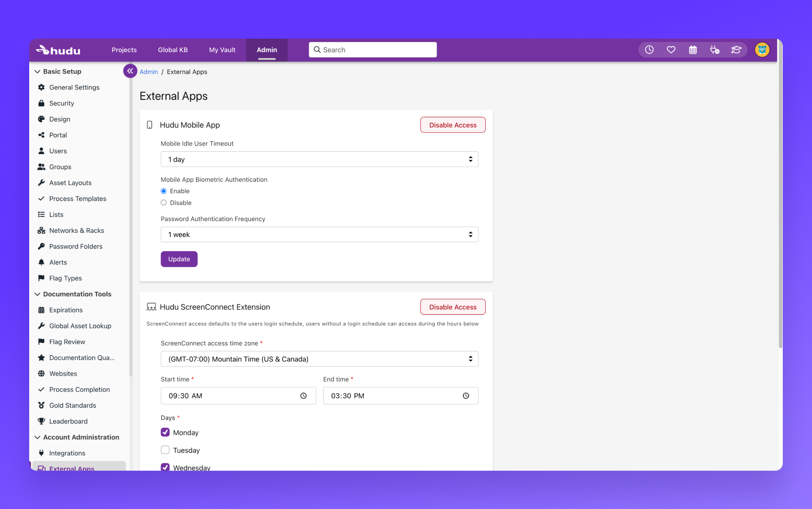Select Disable biometric authentication radio
This screenshot has height=509, width=812.
click(164, 203)
